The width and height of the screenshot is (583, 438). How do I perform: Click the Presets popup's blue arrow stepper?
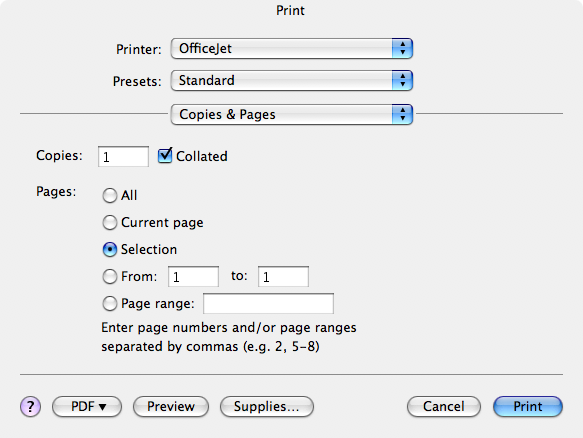click(x=402, y=80)
